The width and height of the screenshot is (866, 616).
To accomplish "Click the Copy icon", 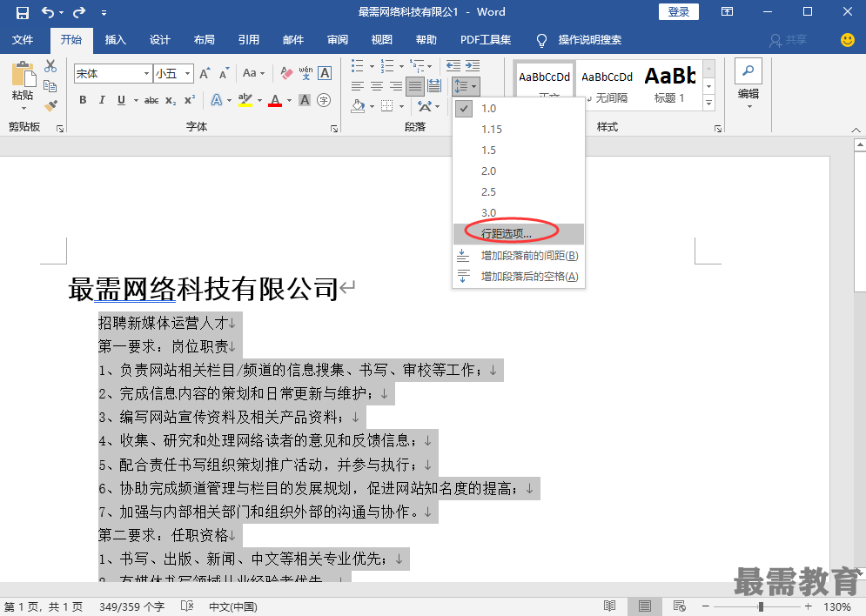I will pyautogui.click(x=50, y=86).
